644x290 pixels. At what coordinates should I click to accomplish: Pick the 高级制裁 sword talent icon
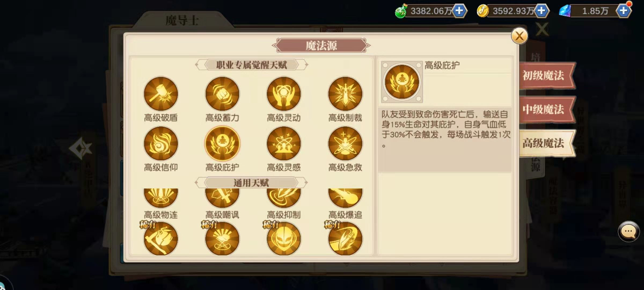click(x=345, y=94)
